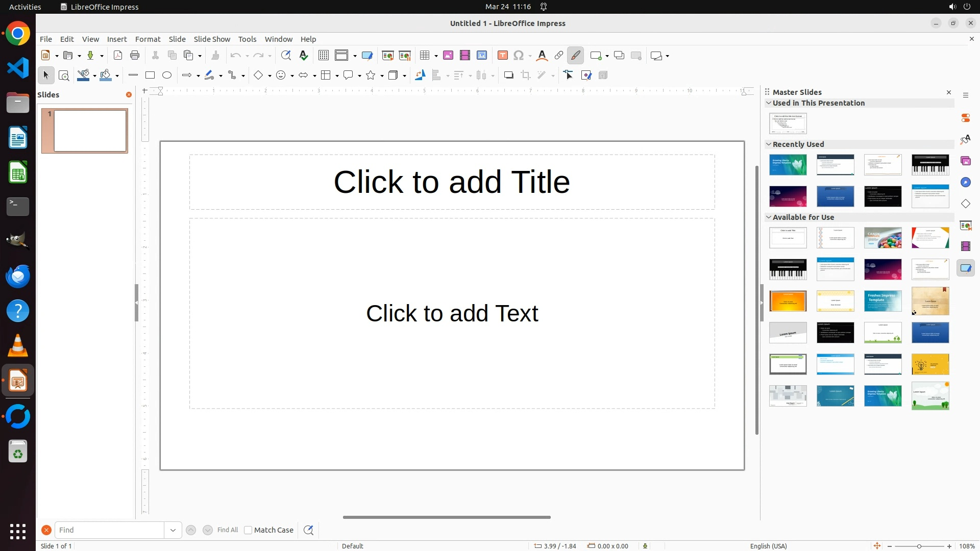Click the Toggle Point Edit Mode icon
980x551 pixels.
coord(569,76)
